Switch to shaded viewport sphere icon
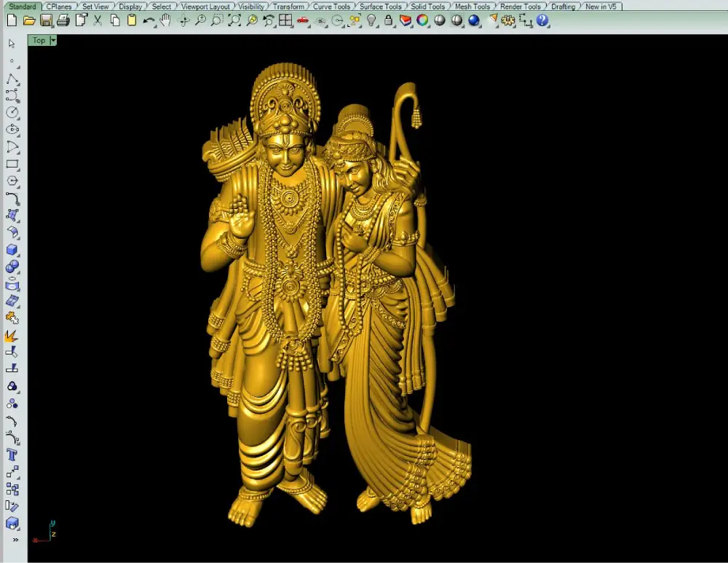Screen dimensions: 728x563 (440, 20)
